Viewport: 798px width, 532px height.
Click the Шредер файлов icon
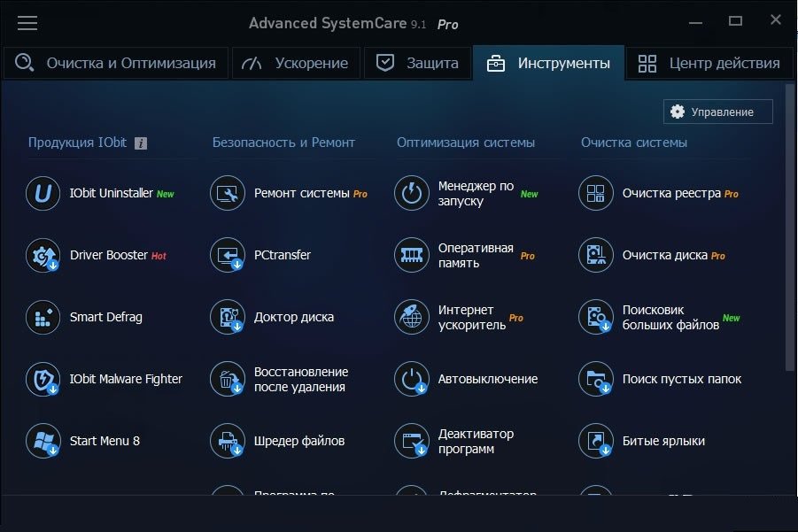pos(228,441)
